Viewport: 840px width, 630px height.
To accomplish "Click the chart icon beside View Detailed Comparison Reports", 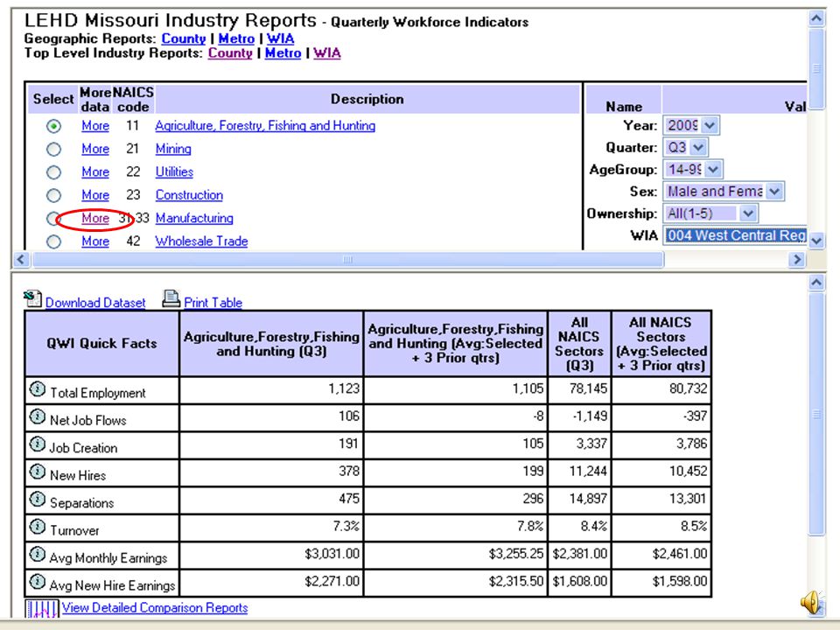I will (42, 609).
